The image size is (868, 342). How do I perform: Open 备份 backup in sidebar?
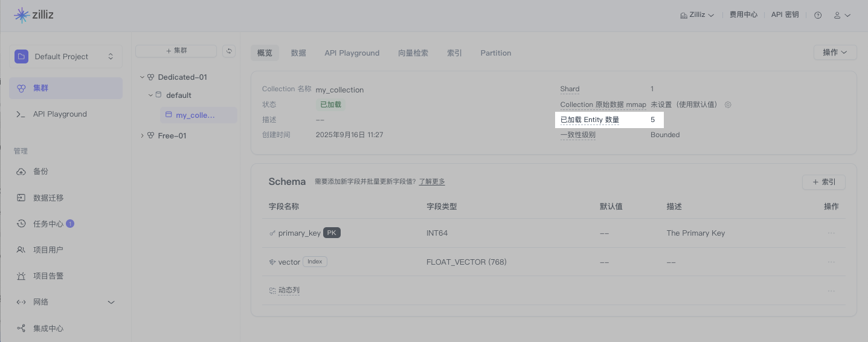40,172
